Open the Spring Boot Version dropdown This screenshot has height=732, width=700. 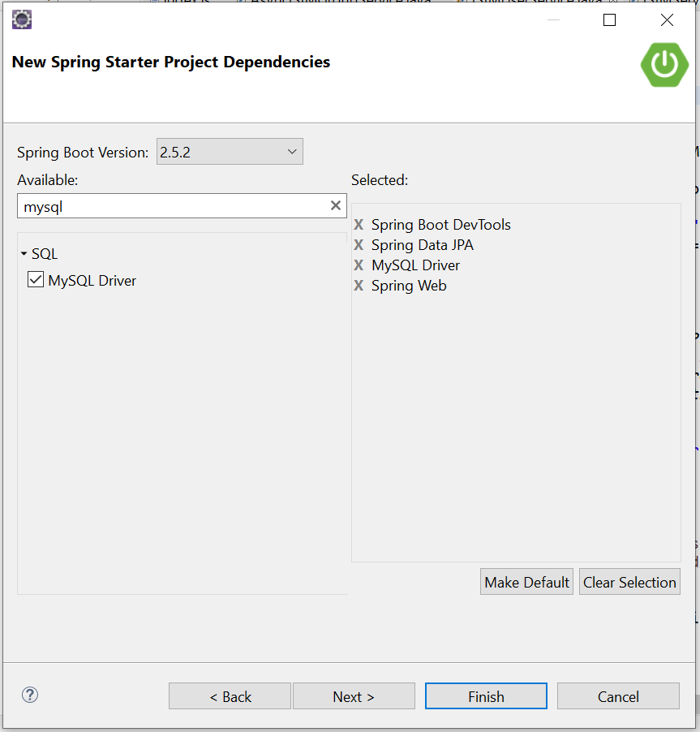tap(230, 152)
